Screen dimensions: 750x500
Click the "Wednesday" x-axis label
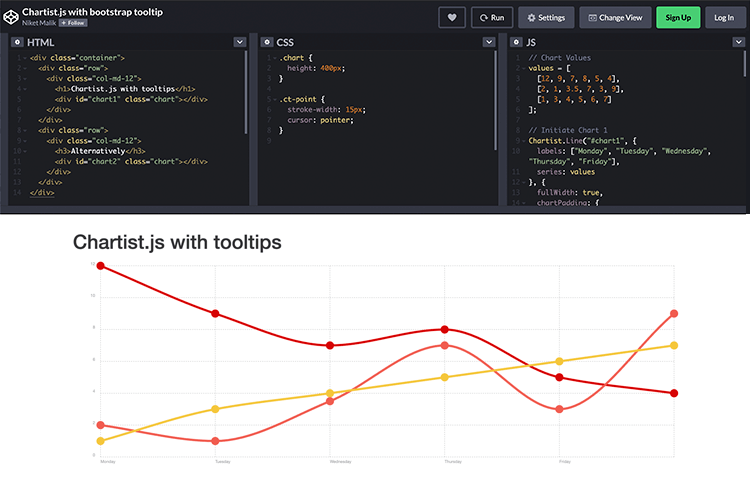tap(341, 462)
